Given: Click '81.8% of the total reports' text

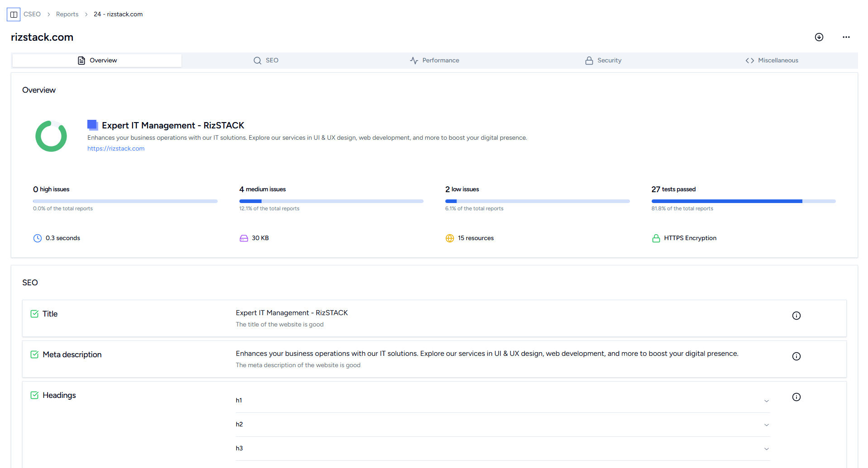Looking at the screenshot, I should tap(682, 209).
